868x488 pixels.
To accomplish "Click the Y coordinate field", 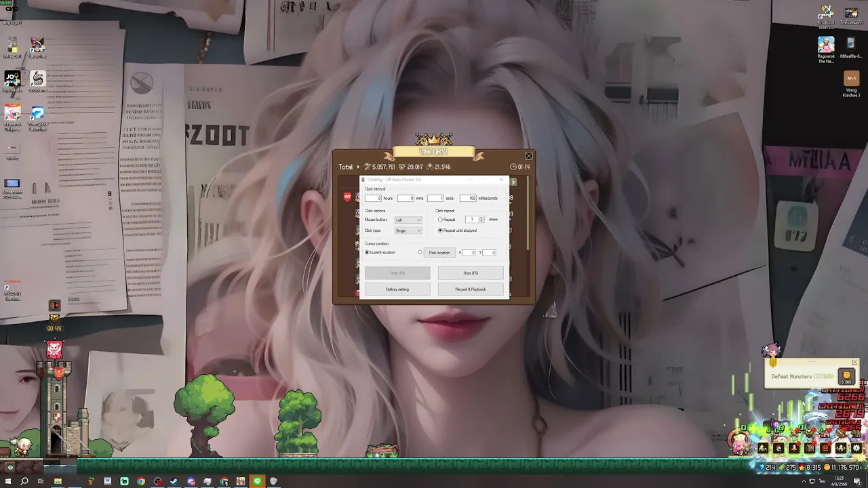I will tap(489, 253).
